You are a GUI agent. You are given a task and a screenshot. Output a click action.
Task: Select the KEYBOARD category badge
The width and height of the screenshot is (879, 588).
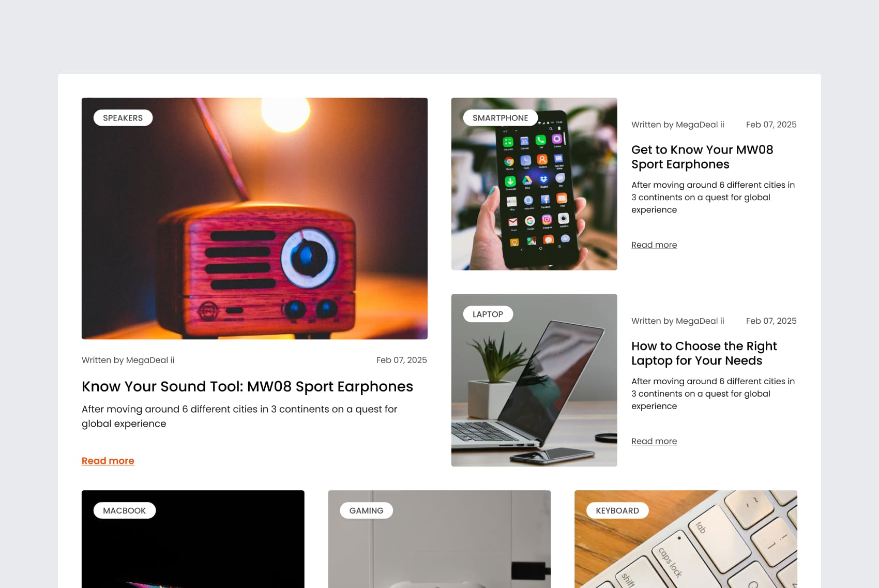pos(617,510)
